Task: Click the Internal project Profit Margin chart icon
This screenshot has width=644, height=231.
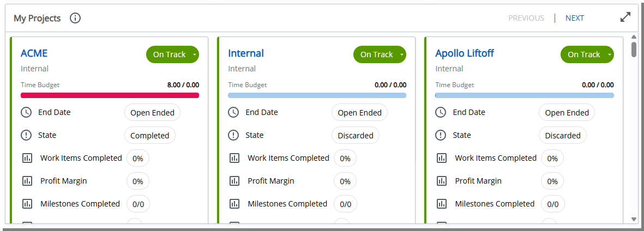Action: click(234, 181)
